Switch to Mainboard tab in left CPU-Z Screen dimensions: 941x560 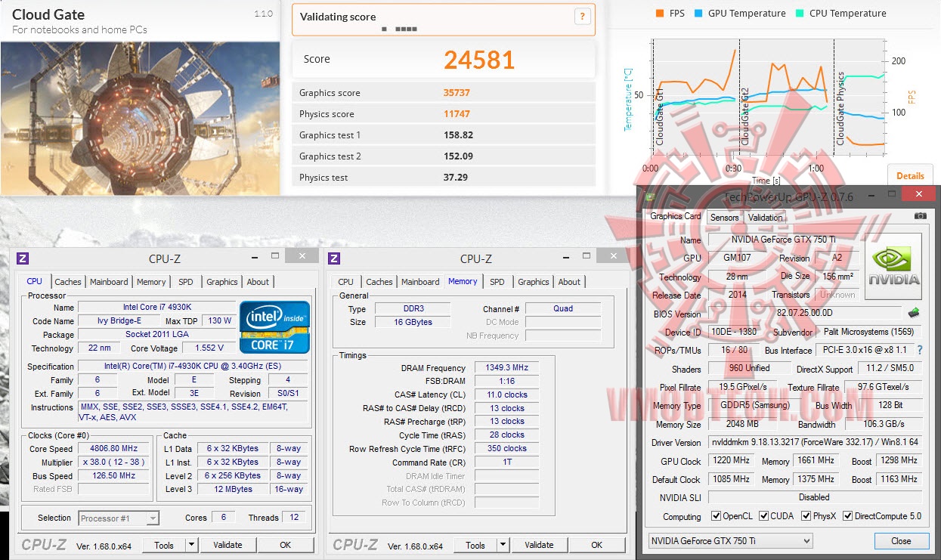(x=109, y=282)
